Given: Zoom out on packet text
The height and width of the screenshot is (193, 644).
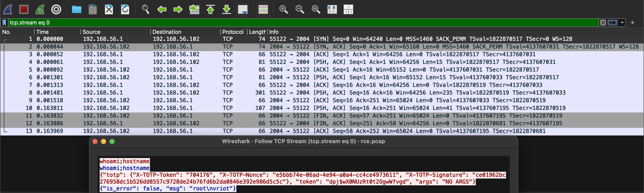Looking at the screenshot, I should point(300,10).
